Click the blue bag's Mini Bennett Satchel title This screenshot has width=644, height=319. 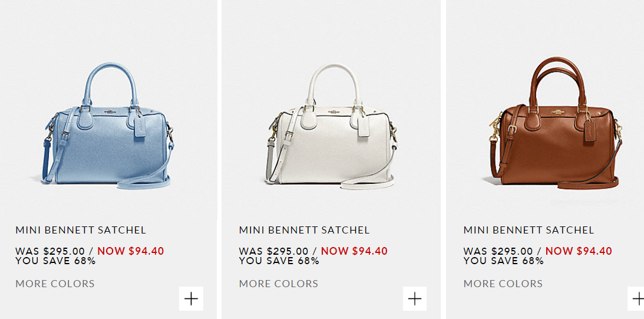coord(81,230)
